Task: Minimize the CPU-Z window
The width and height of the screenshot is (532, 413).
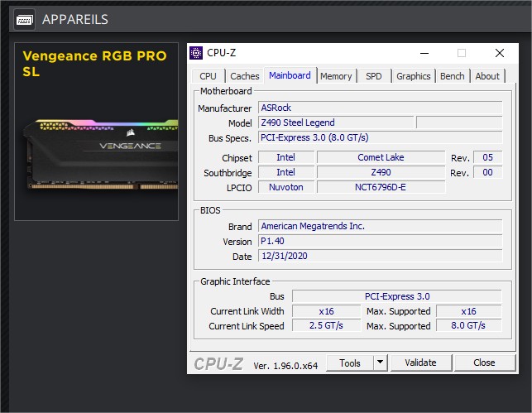Action: pyautogui.click(x=424, y=53)
